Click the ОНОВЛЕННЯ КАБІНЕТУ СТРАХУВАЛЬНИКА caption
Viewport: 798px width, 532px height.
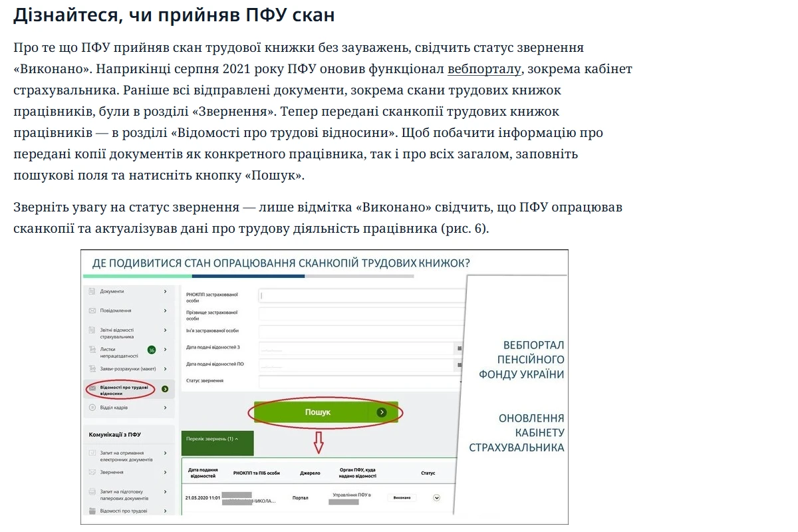pyautogui.click(x=517, y=433)
